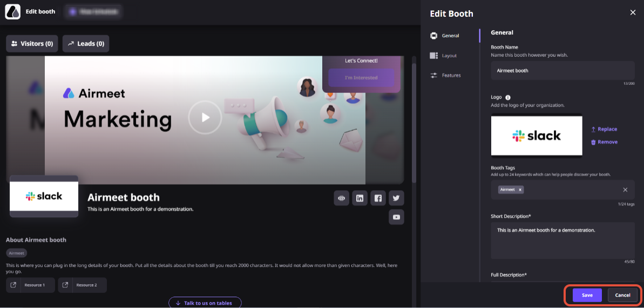
Task: Click the Layout tab icon
Action: [433, 56]
